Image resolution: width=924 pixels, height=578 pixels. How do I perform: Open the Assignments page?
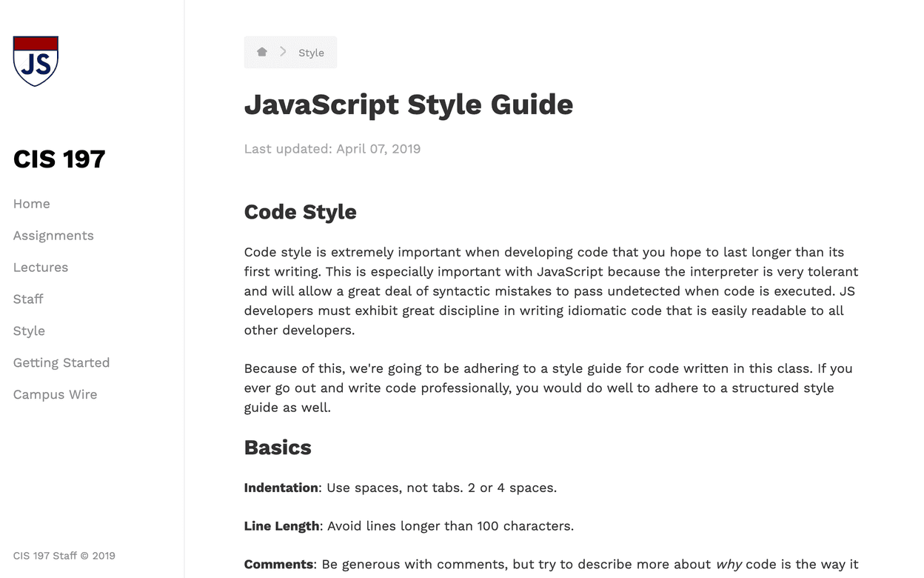[x=53, y=236]
